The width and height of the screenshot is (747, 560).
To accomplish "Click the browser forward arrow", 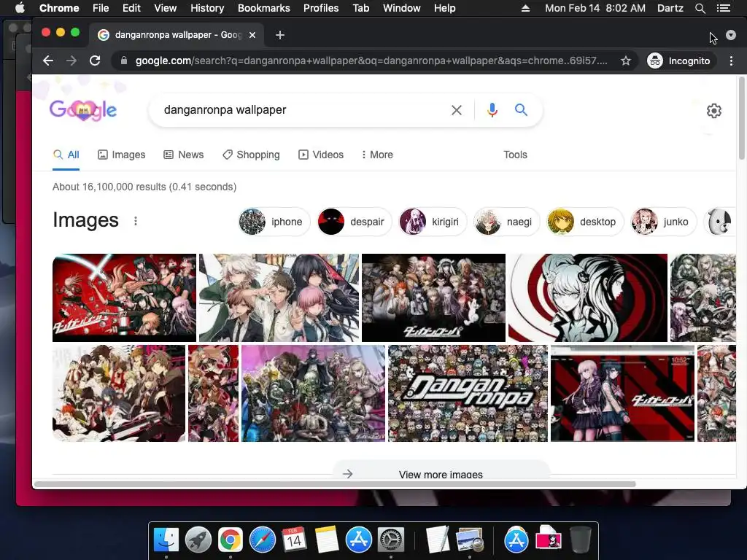I will [x=71, y=61].
